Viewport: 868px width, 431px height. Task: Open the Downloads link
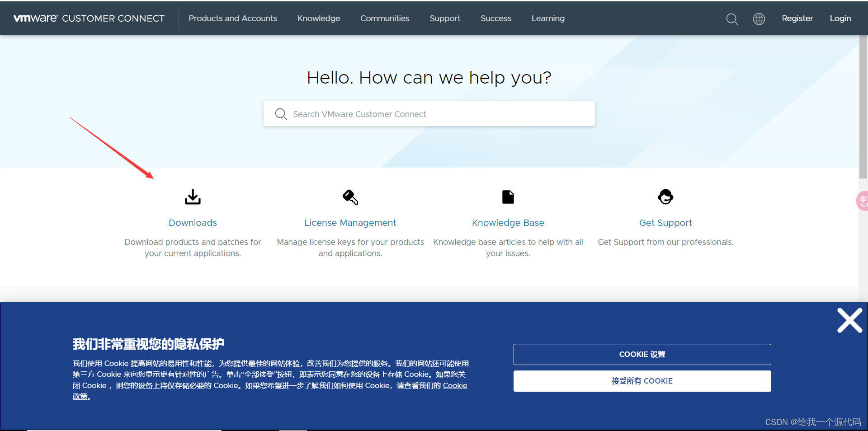tap(193, 223)
